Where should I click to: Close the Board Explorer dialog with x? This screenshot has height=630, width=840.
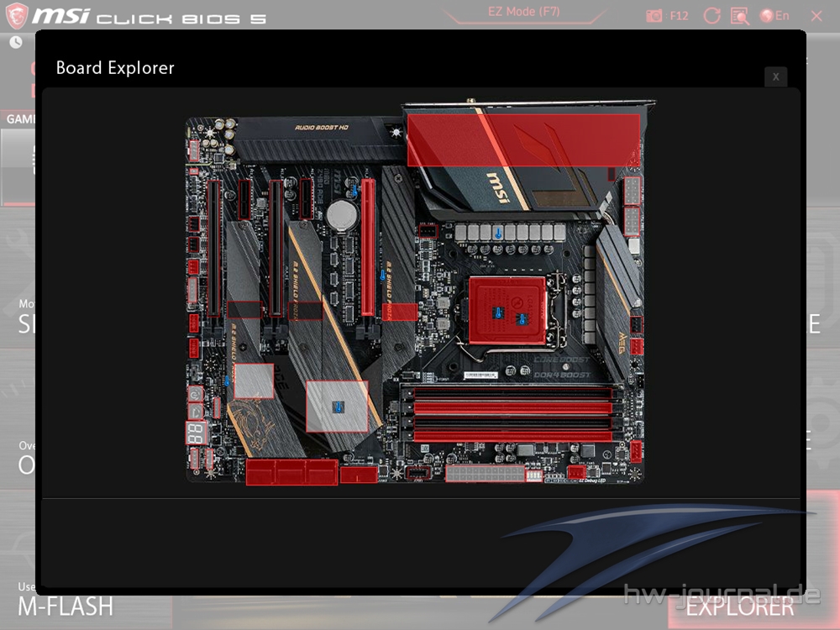pos(775,76)
